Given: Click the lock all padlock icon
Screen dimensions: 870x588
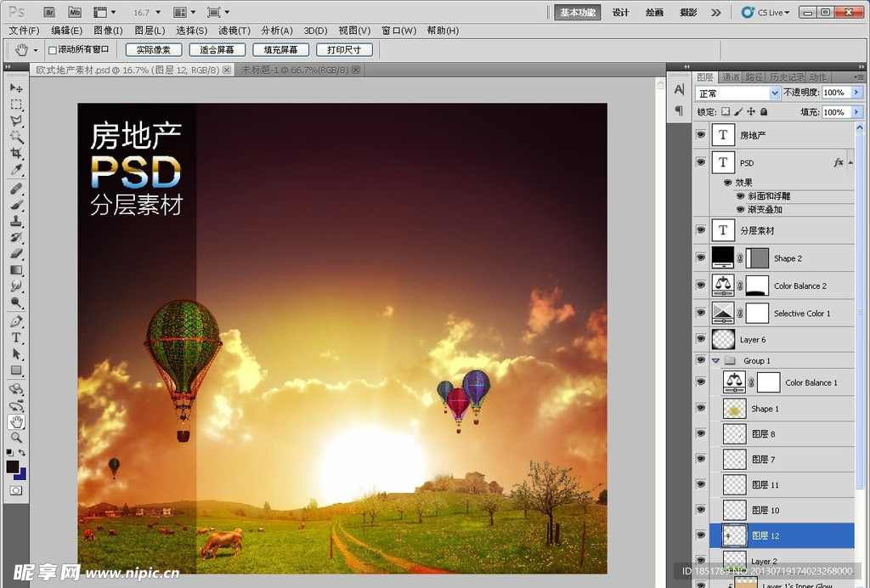Looking at the screenshot, I should pyautogui.click(x=764, y=111).
